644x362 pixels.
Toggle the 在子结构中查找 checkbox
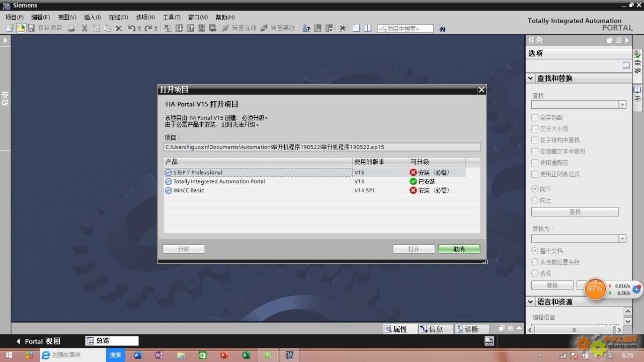click(535, 140)
